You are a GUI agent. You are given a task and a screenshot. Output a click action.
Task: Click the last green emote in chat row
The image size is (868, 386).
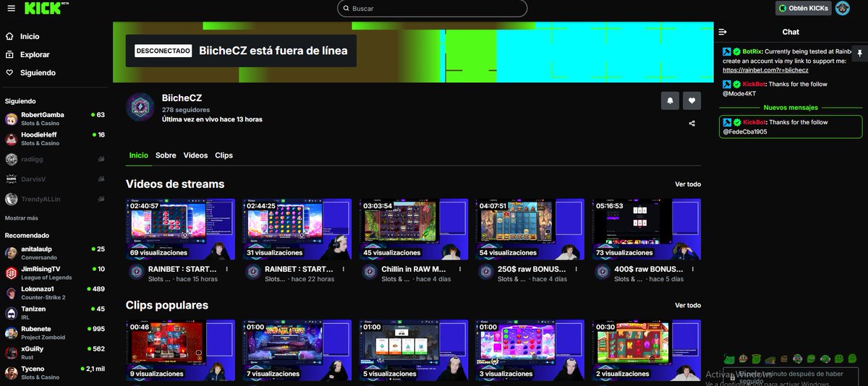point(851,359)
